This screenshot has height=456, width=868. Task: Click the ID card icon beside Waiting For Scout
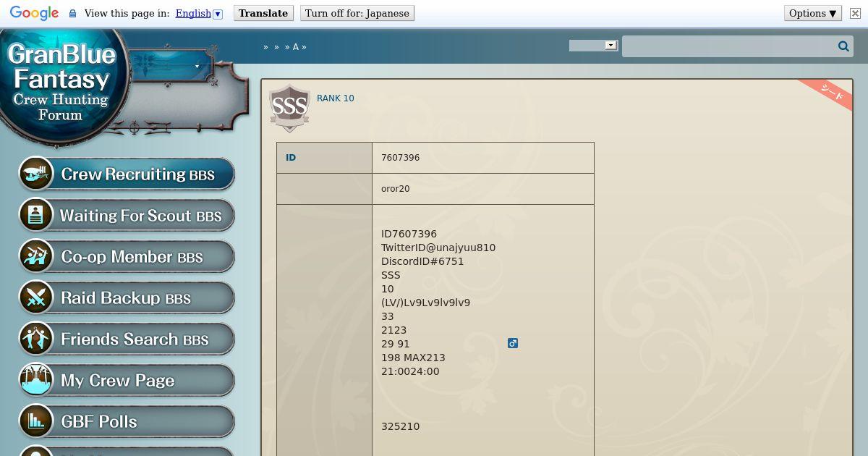pyautogui.click(x=36, y=215)
